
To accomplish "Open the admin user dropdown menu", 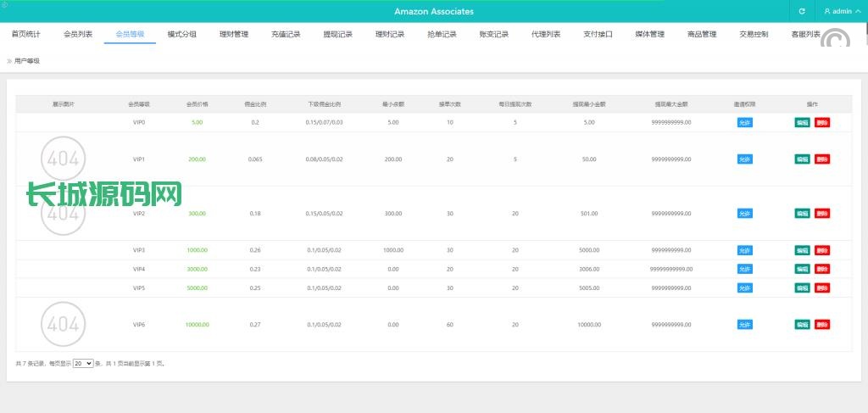I will pos(842,12).
